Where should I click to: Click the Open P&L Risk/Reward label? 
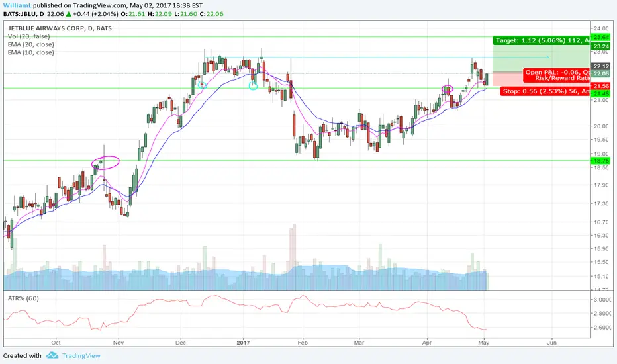pos(556,75)
